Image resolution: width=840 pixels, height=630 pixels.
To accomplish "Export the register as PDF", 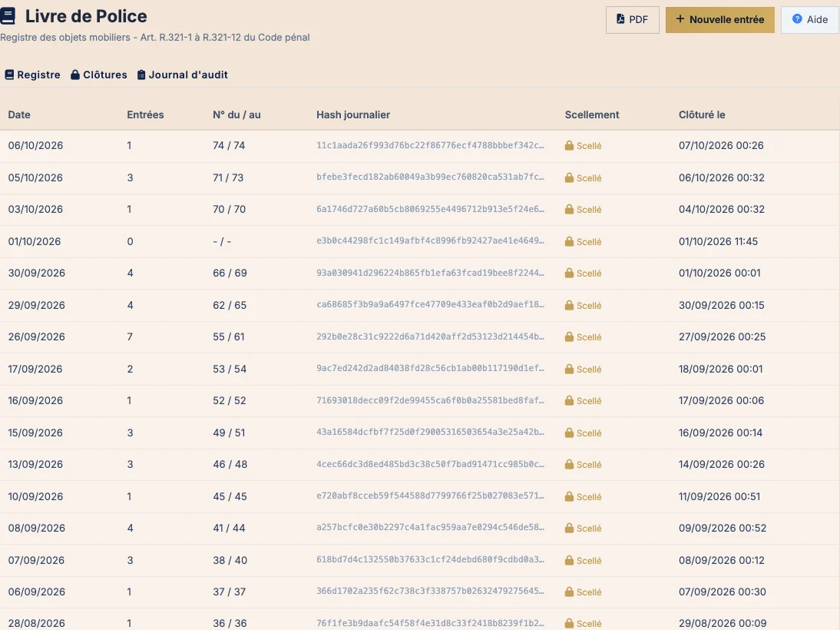I will click(632, 20).
